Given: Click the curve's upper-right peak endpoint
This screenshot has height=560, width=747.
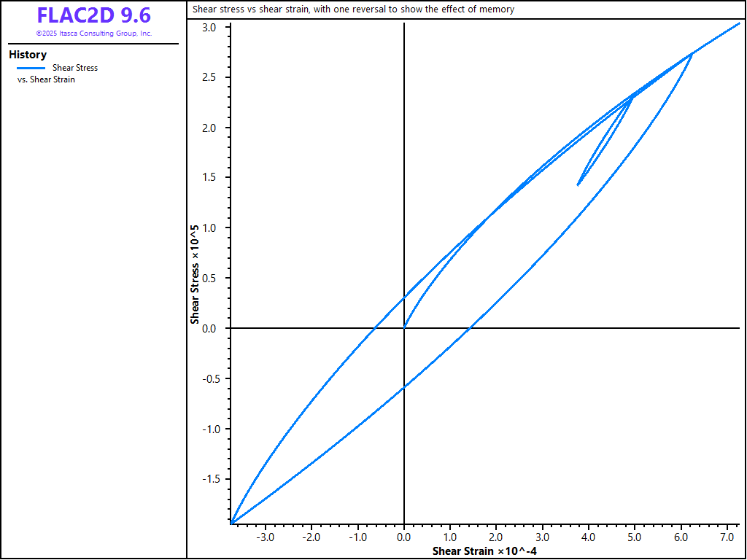Looking at the screenshot, I should click(739, 23).
